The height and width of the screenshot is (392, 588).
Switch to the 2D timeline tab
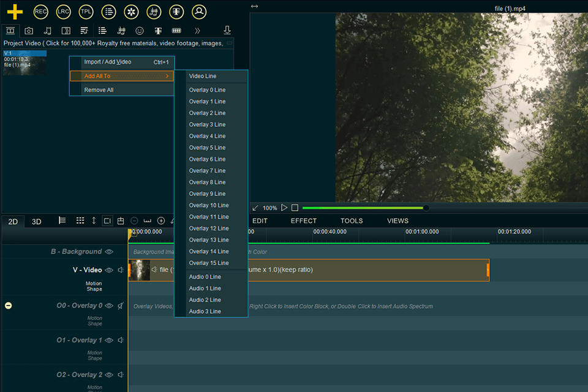(x=13, y=222)
